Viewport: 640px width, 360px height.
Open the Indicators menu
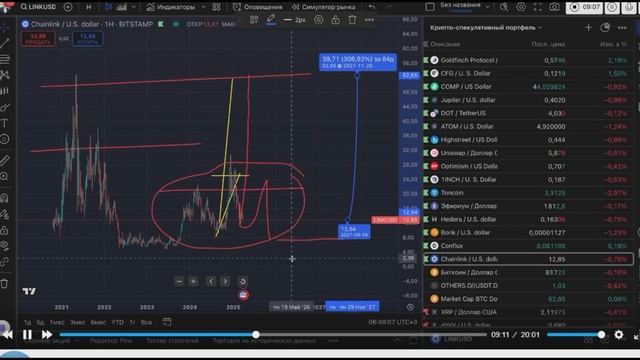pos(171,7)
